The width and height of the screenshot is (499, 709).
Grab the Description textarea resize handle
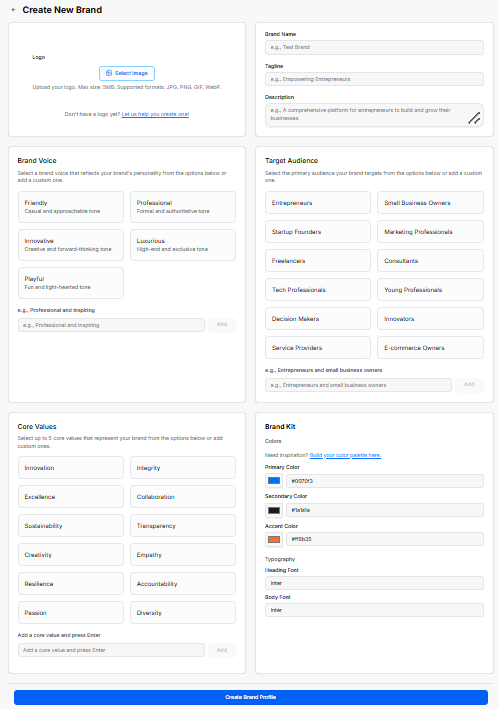tap(474, 118)
